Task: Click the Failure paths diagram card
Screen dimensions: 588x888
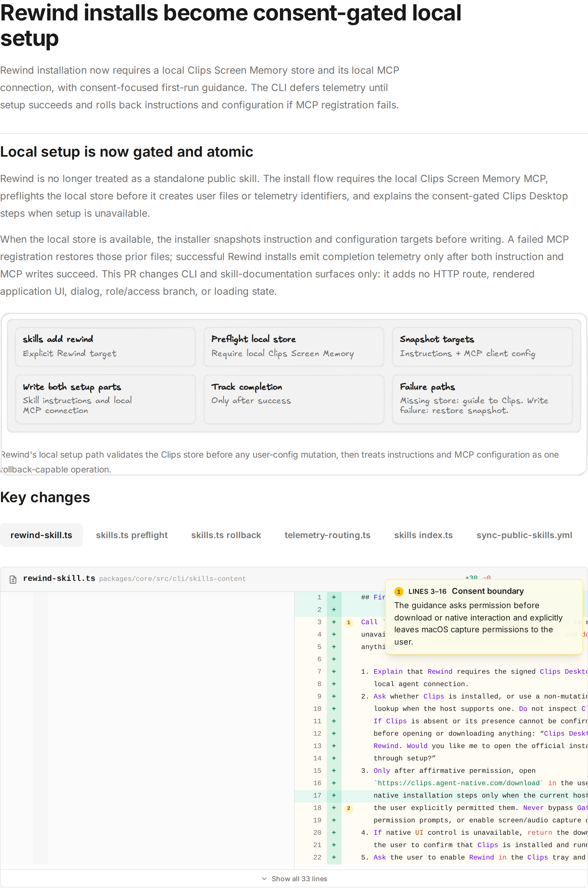Action: [482, 399]
